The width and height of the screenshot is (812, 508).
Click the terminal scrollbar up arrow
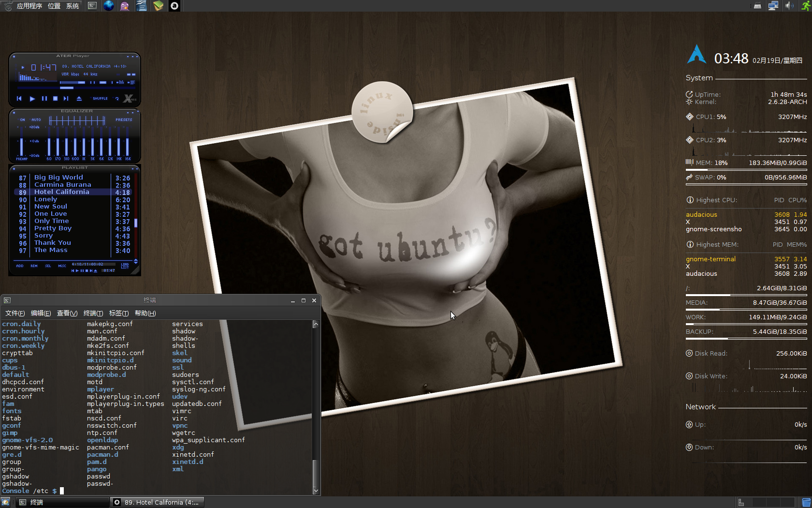click(x=316, y=324)
